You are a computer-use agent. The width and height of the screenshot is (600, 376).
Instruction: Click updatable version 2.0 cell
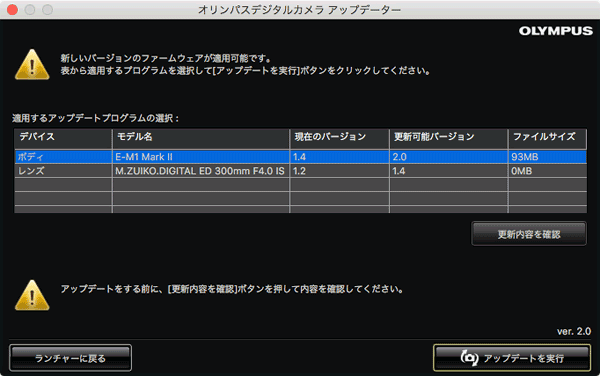point(449,157)
